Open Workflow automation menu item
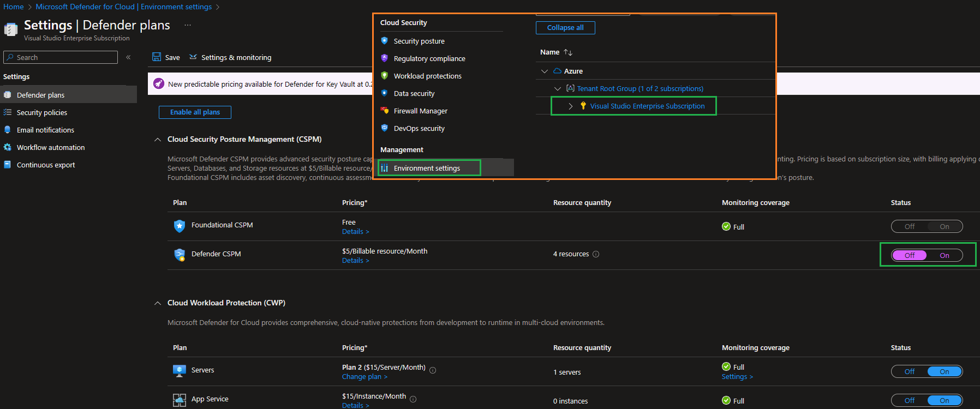 coord(68,147)
